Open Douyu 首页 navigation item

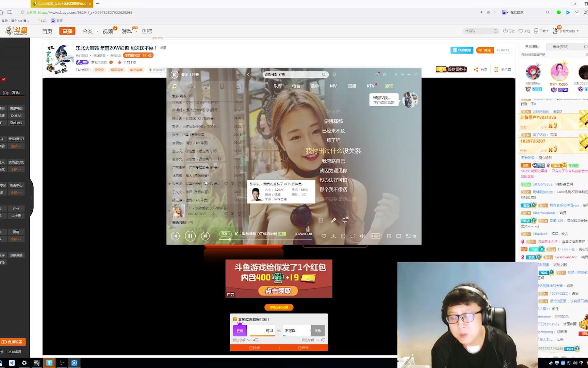pyautogui.click(x=47, y=31)
